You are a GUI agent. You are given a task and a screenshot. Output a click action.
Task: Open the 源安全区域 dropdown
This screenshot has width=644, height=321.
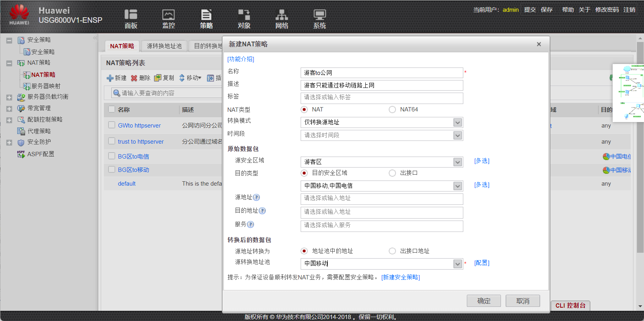(x=457, y=162)
